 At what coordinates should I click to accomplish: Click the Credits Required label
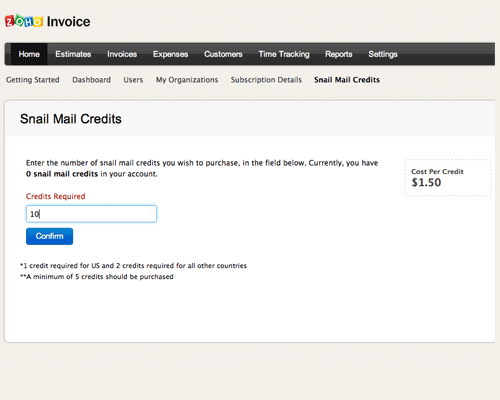pos(56,196)
